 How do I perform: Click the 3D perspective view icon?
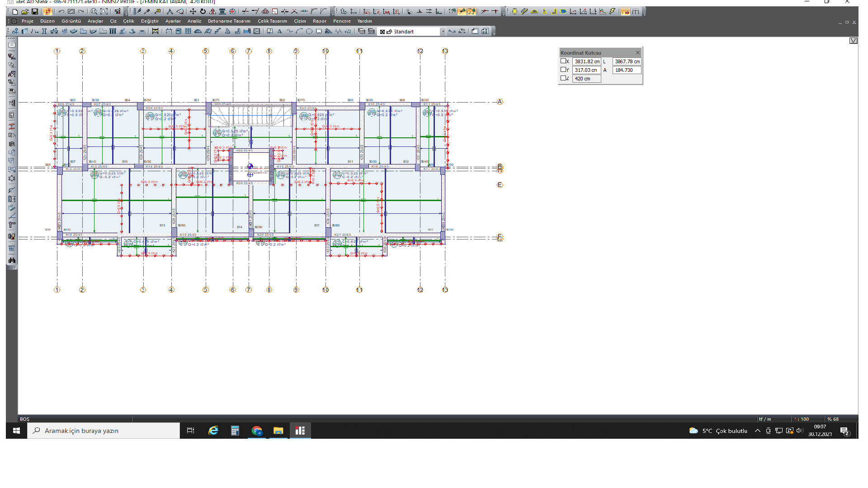[475, 31]
